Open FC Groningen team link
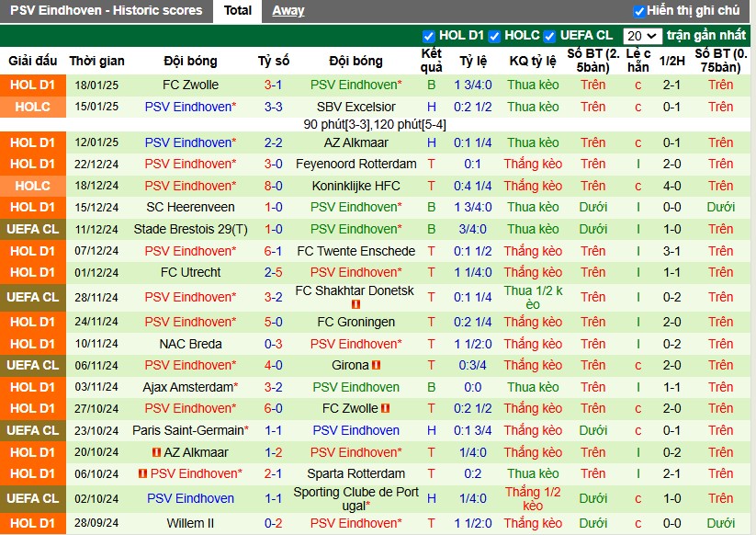Screen dimensions: 756x535 (x=355, y=322)
